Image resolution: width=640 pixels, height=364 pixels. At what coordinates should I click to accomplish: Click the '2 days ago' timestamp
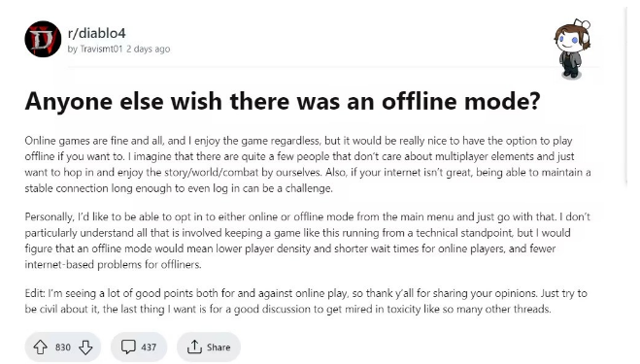click(x=149, y=49)
